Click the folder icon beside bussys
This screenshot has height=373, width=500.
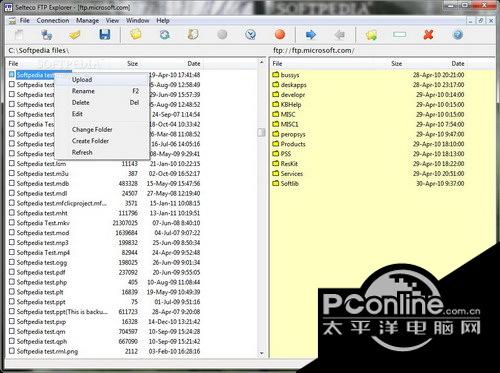click(276, 74)
